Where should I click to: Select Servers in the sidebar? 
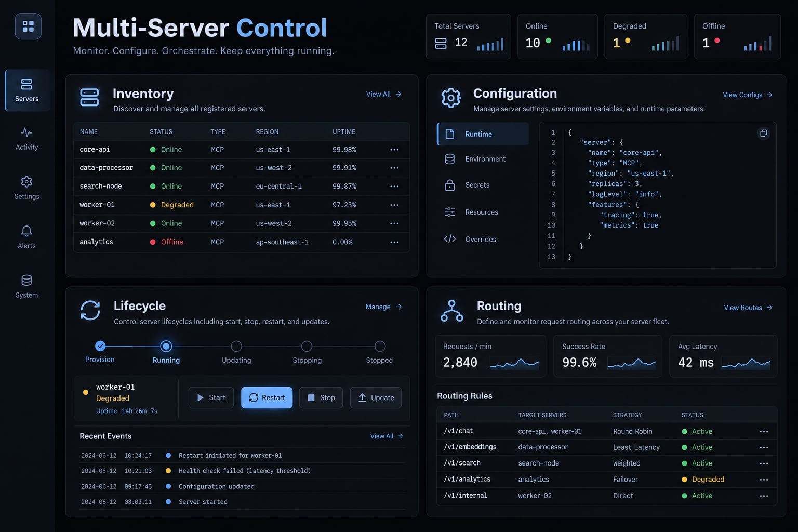click(27, 90)
